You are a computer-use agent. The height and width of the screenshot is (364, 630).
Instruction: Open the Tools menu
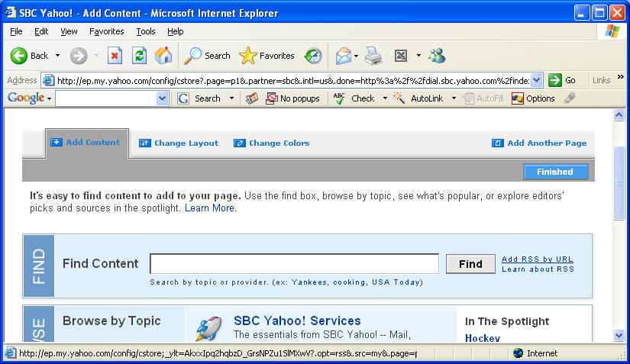[145, 31]
